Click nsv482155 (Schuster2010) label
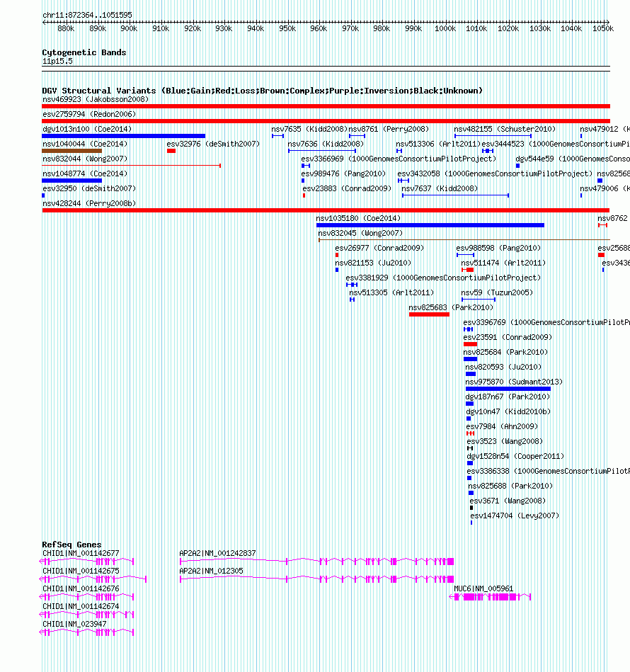630x672 pixels. [505, 129]
